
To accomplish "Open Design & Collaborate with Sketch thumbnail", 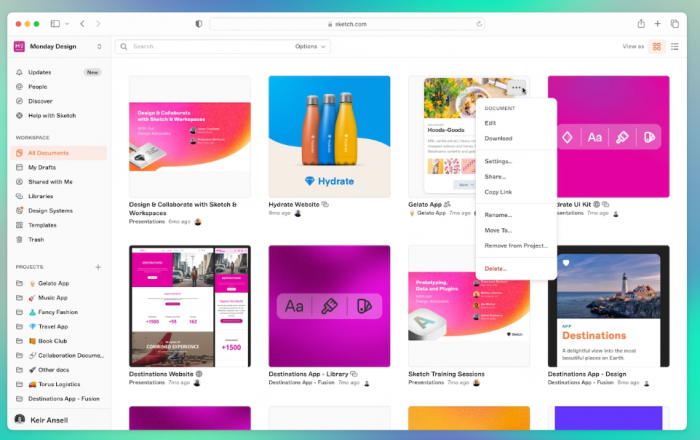I will pos(190,137).
